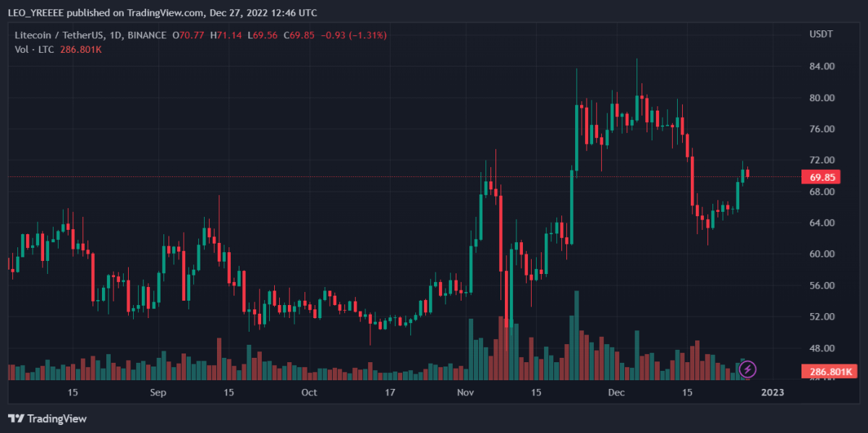The width and height of the screenshot is (868, 433).
Task: Click the TradingView logo at bottom left
Action: point(47,419)
